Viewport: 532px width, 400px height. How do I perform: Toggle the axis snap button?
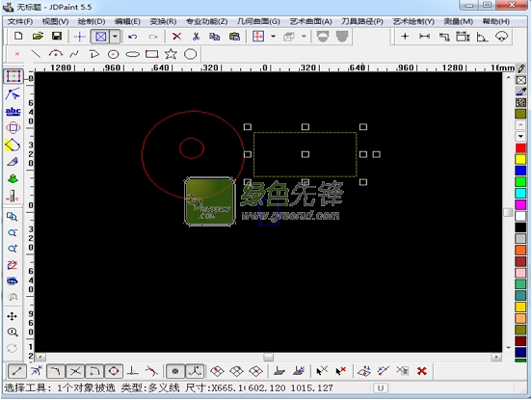pos(195,371)
